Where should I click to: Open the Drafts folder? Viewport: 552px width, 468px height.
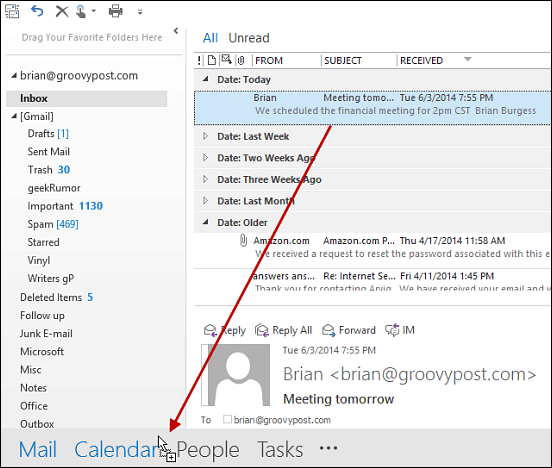[48, 134]
